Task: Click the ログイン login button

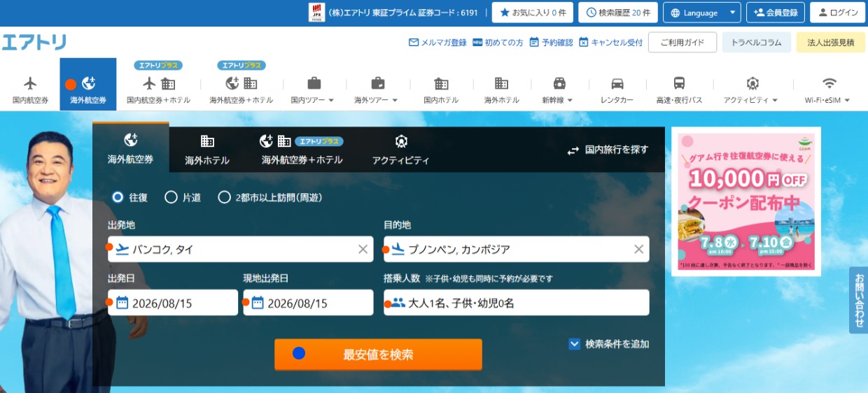Action: point(838,13)
